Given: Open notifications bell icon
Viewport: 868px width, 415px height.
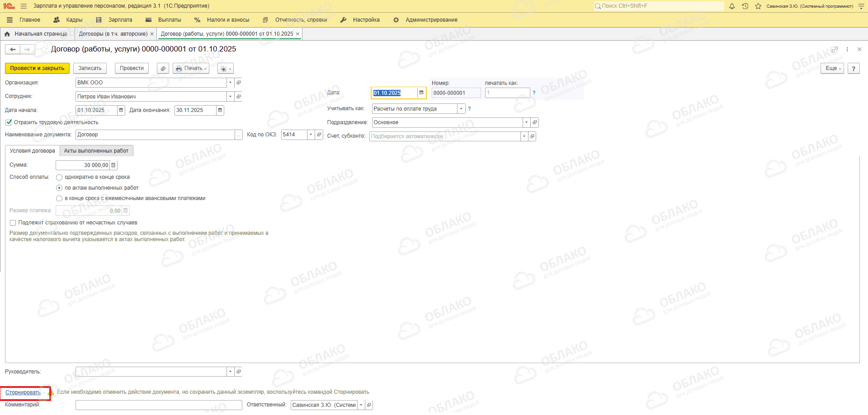Looking at the screenshot, I should pos(732,6).
